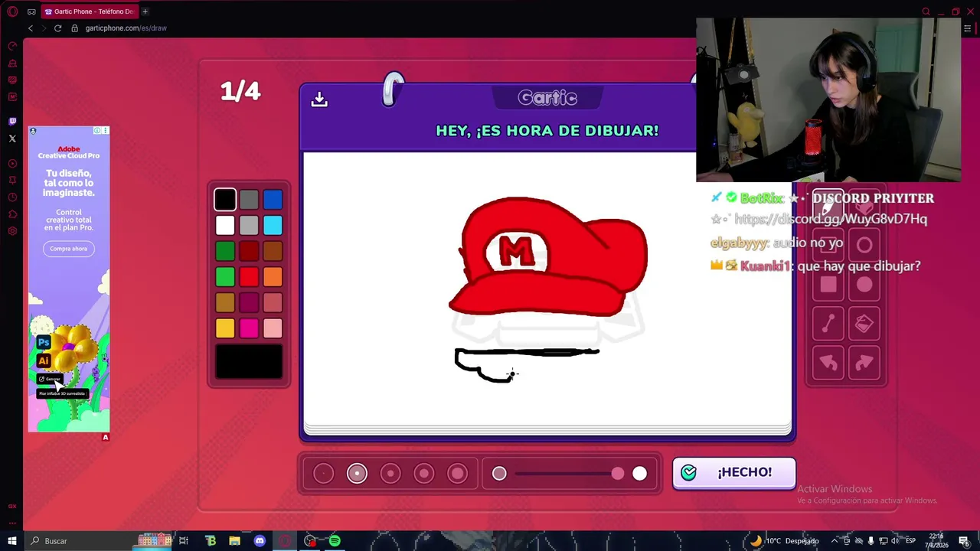980x551 pixels.
Task: Go forward to the next page
Action: tap(43, 28)
